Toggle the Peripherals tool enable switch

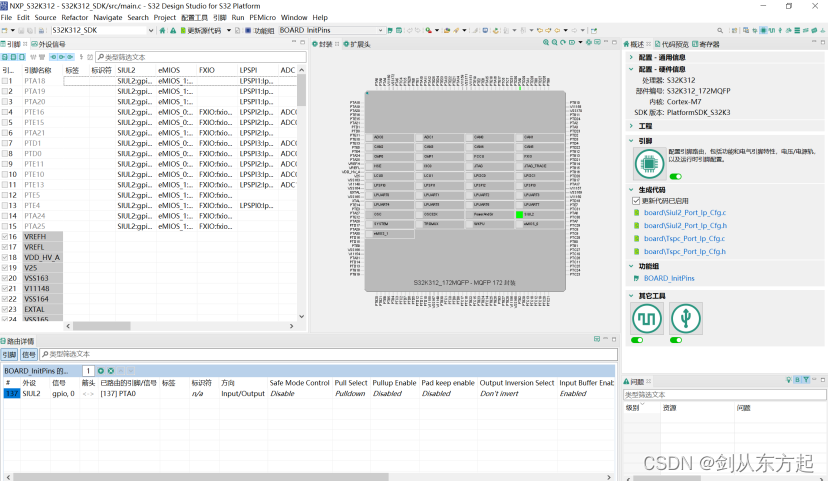tap(676, 340)
